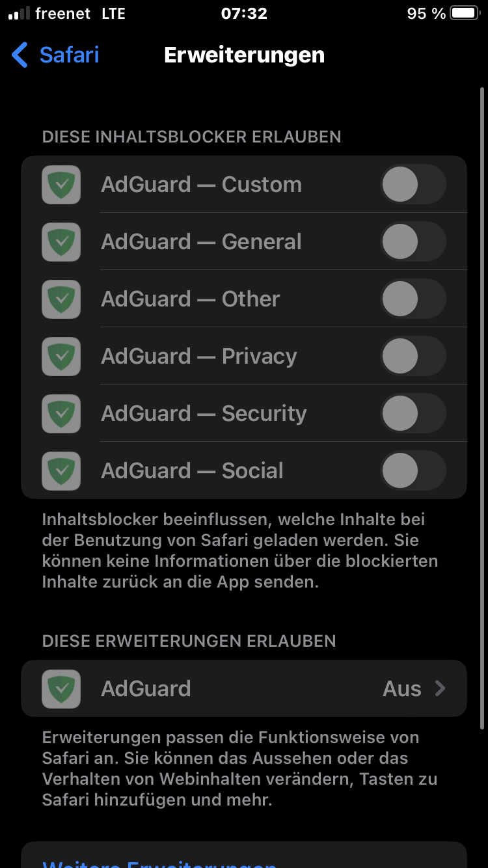
Task: Click the vertical scroll indicator
Action: [x=482, y=403]
